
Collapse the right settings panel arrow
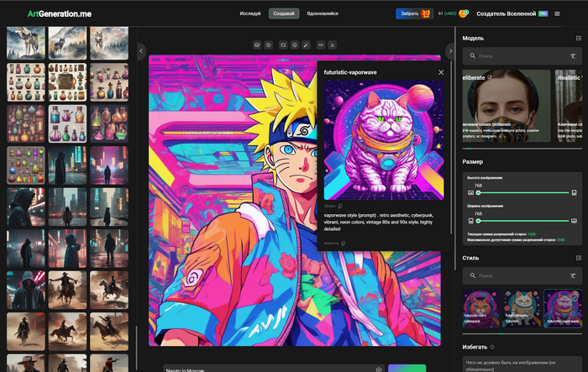pos(450,50)
